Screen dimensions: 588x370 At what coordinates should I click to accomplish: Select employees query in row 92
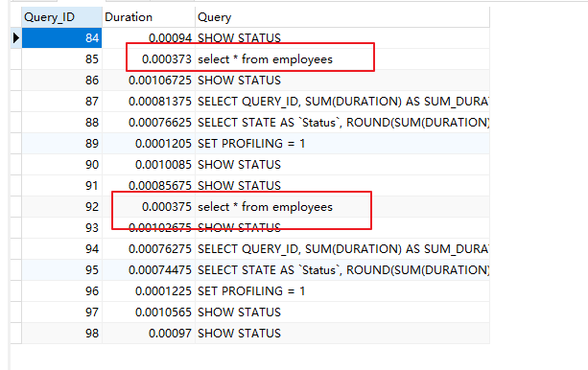[265, 207]
